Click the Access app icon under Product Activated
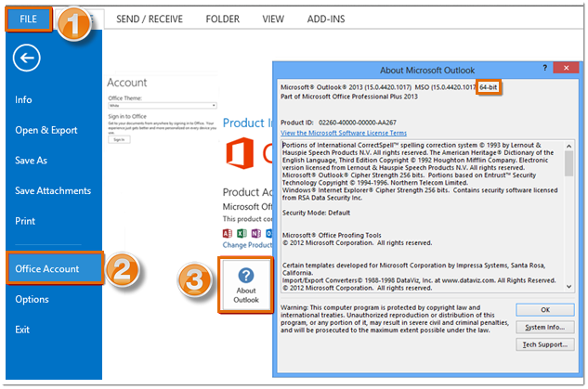The width and height of the screenshot is (588, 389). coord(228,233)
